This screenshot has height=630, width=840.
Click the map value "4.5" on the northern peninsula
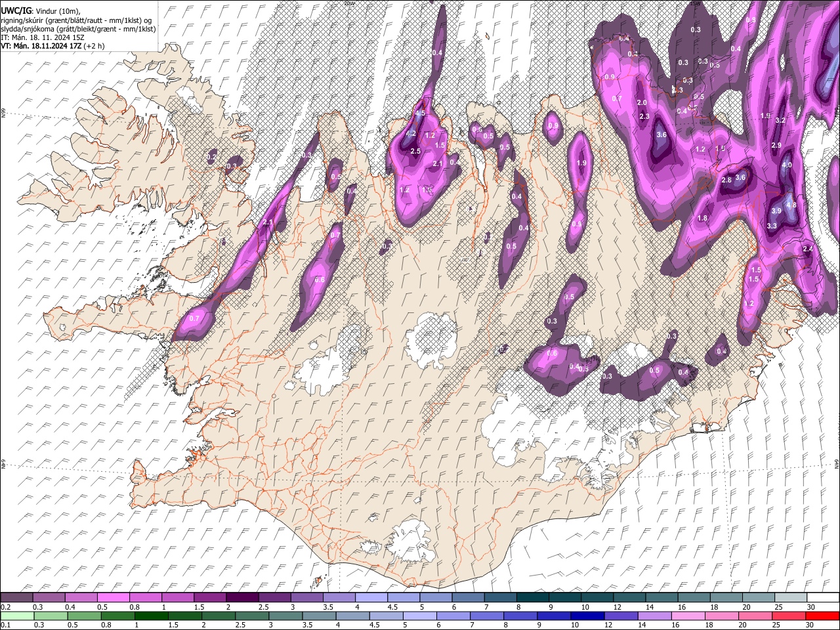(420, 113)
